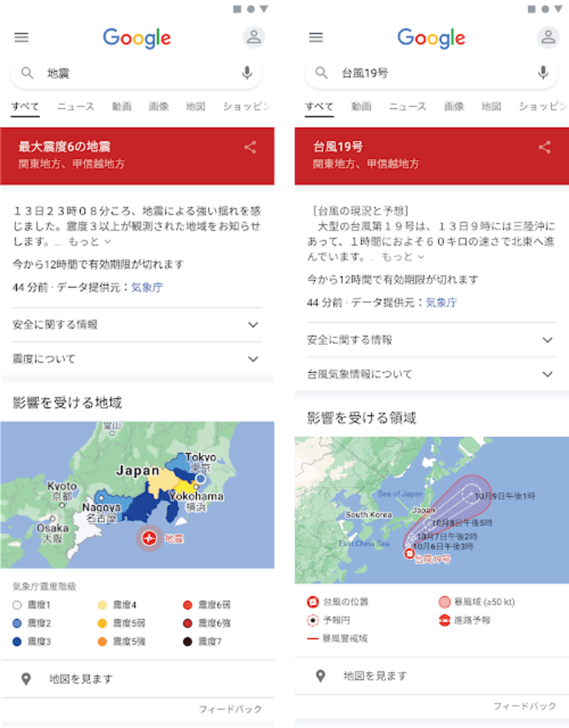Open the earthquake intensity map of Japan
569x728 pixels.
tap(137, 495)
